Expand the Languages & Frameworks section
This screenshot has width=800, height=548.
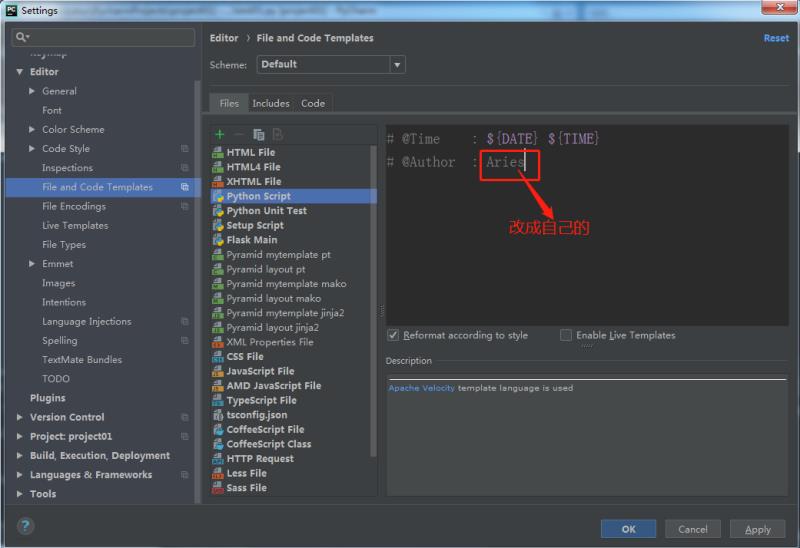[x=19, y=475]
